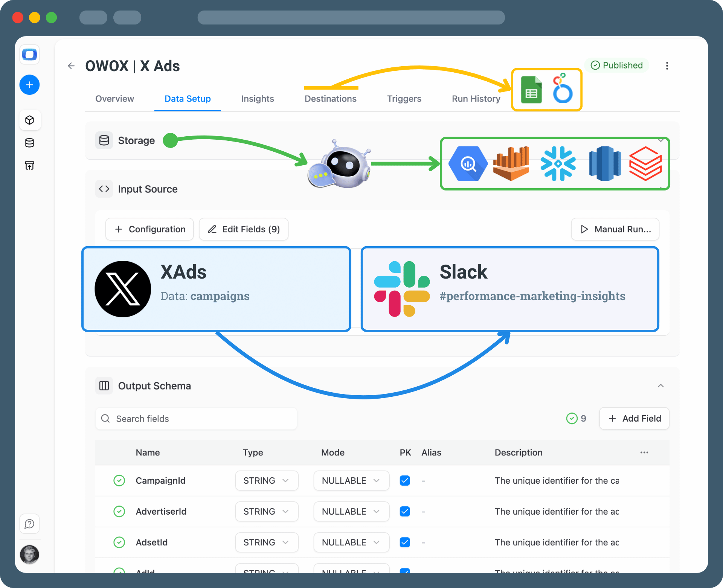Open the AdvertiserId mode NULLABLE dropdown
The height and width of the screenshot is (588, 723).
pos(351,511)
